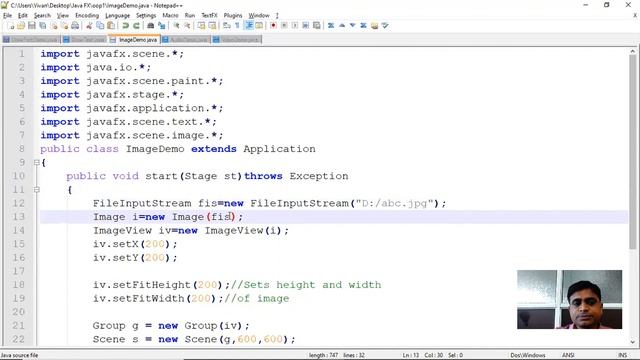Open the File menu

(7, 16)
